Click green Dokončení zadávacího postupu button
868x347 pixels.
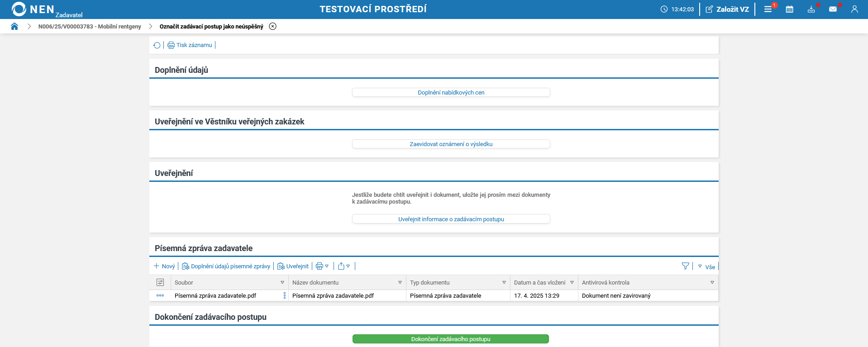point(451,339)
